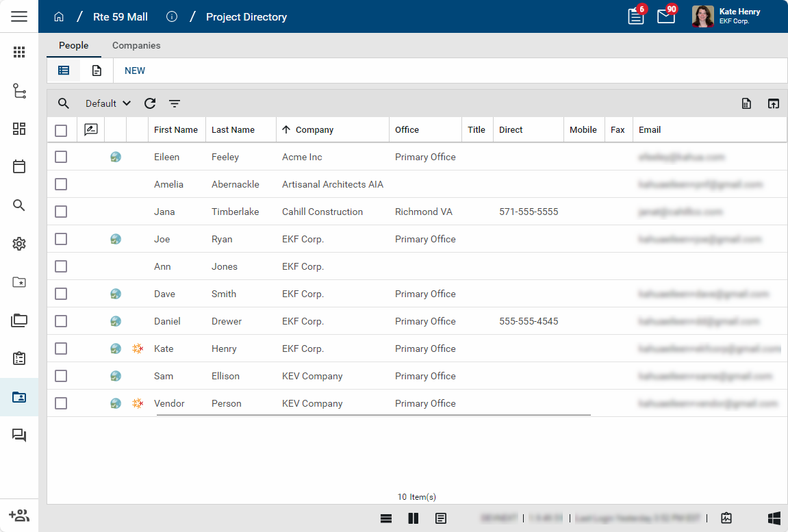The image size is (788, 532).
Task: Expand the Default view dropdown
Action: pyautogui.click(x=107, y=103)
